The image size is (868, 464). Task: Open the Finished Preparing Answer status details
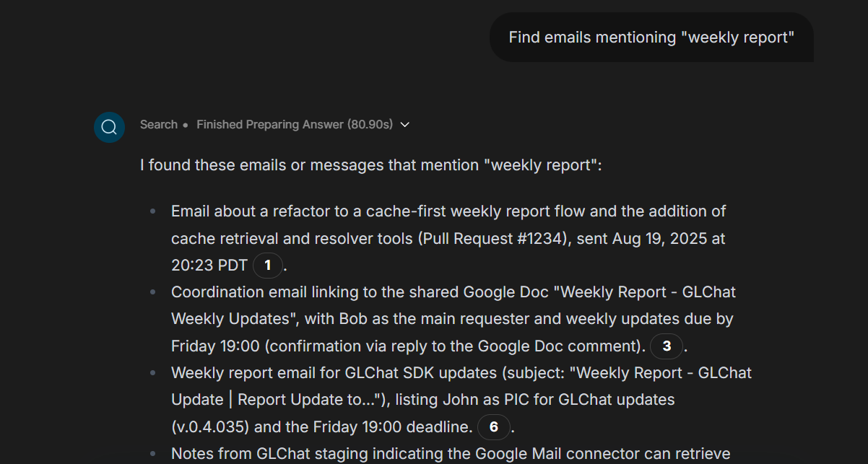295,125
